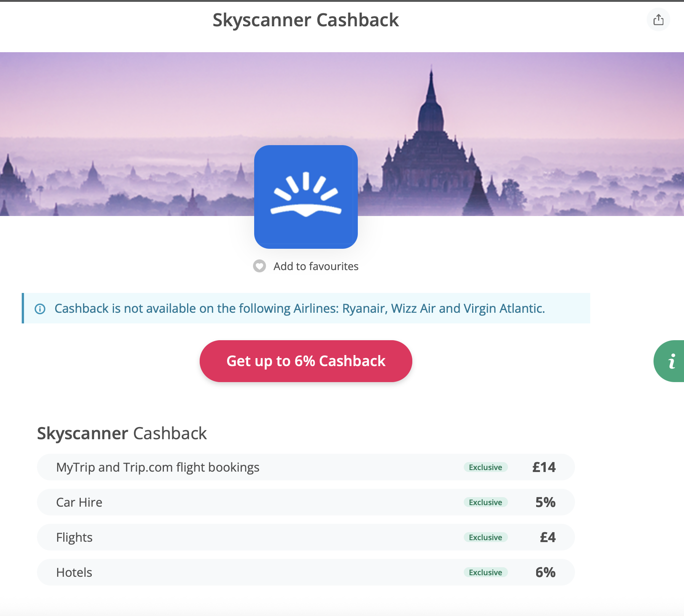Click the Add to favourites text
This screenshot has width=684, height=616.
tap(316, 266)
